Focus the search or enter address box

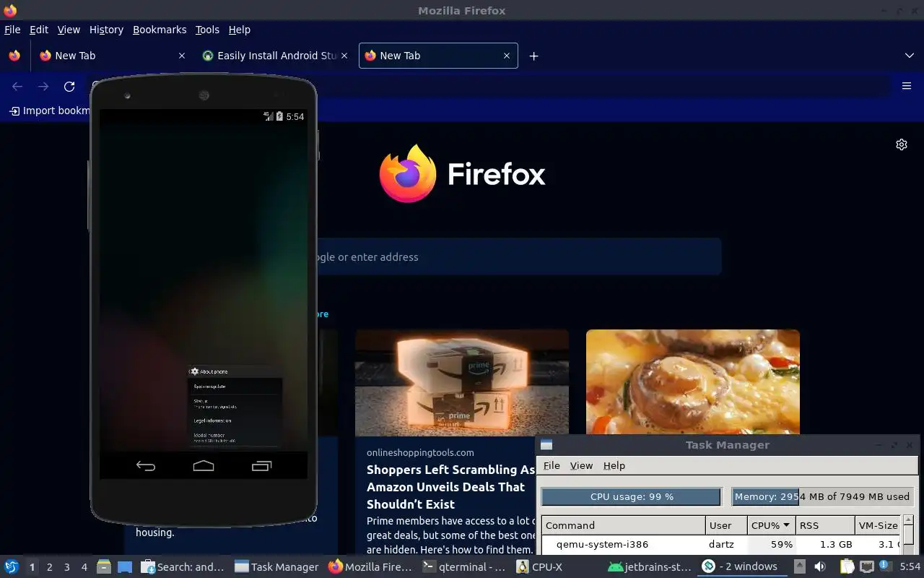[518, 256]
